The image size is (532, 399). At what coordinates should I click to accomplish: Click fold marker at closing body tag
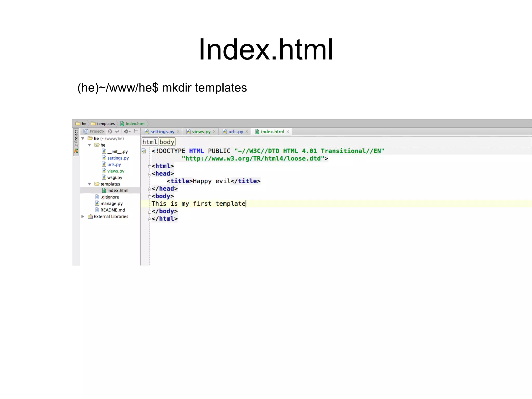(150, 212)
